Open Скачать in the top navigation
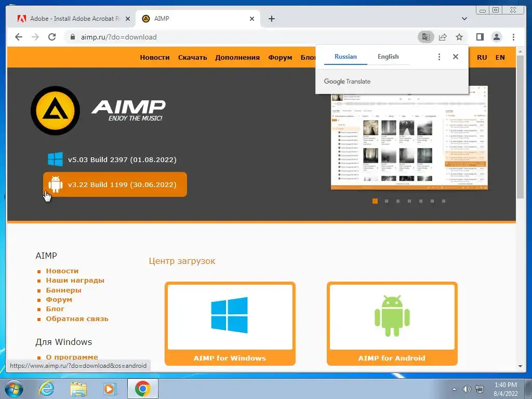 [192, 57]
